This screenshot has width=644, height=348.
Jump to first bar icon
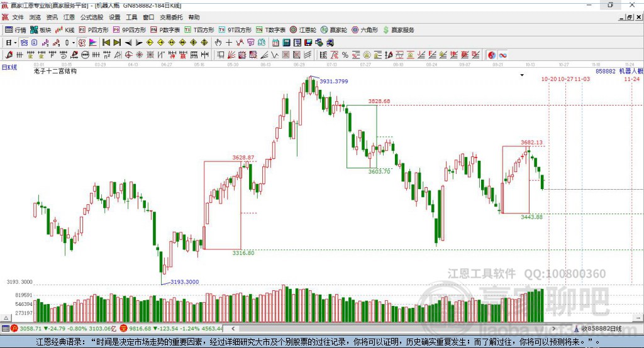[x=106, y=43]
